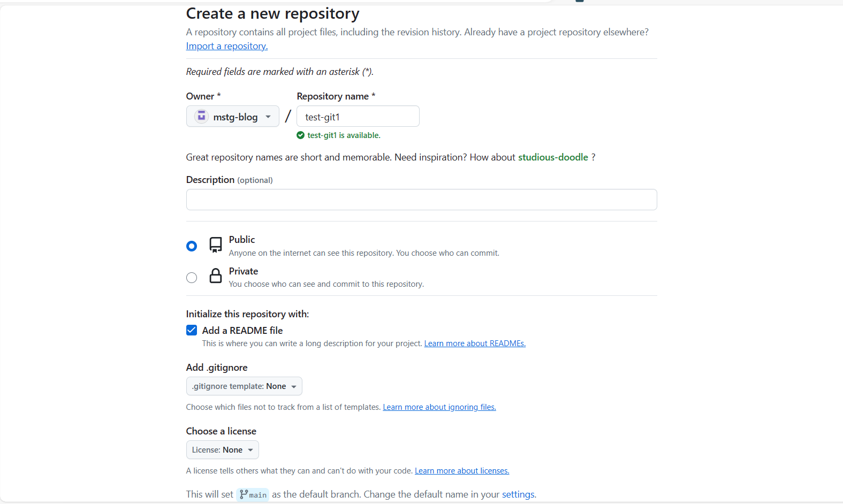Uncheck the Add a README file checkbox
843x504 pixels.
point(192,330)
